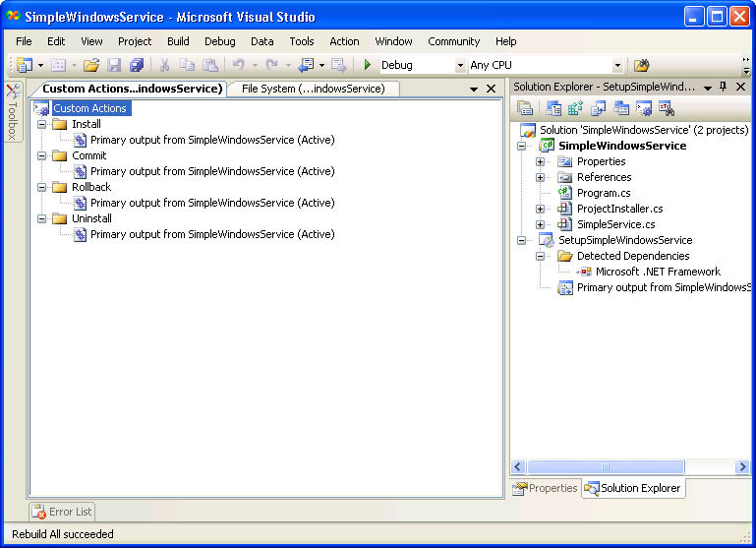
Task: Click the New Project toolbar icon
Action: click(25, 65)
